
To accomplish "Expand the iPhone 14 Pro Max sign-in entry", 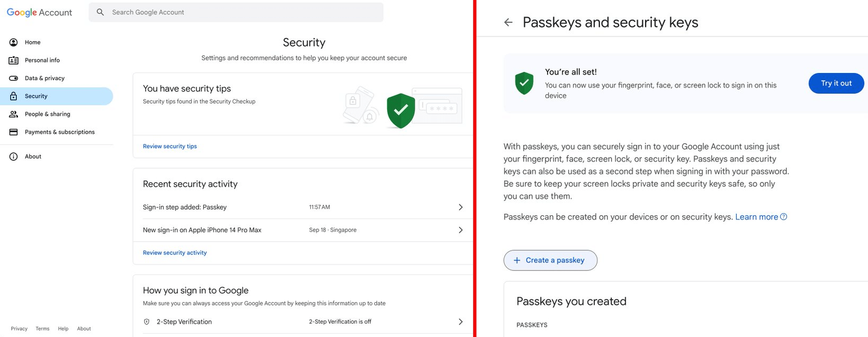I will (460, 230).
